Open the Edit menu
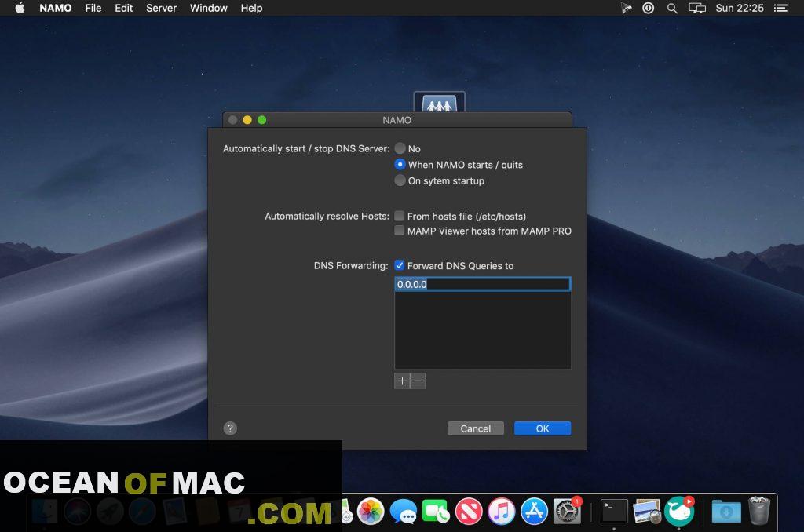Image resolution: width=804 pixels, height=532 pixels. [x=123, y=8]
